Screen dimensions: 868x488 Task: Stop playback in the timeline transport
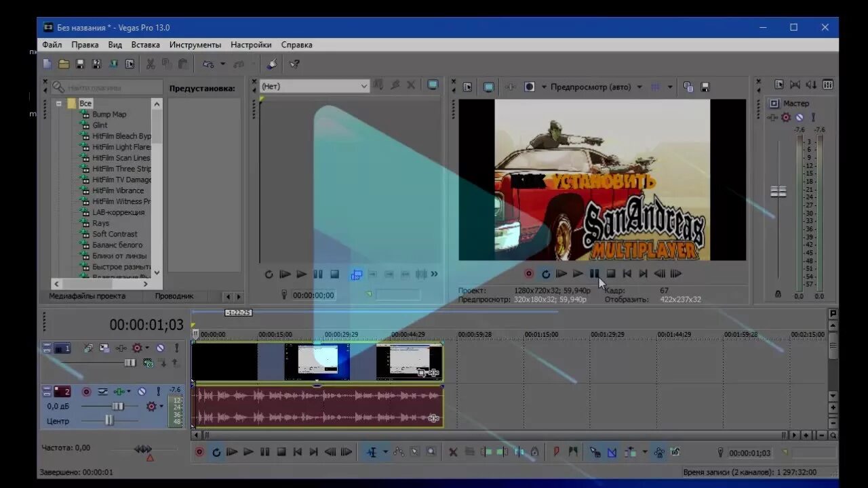pyautogui.click(x=281, y=452)
